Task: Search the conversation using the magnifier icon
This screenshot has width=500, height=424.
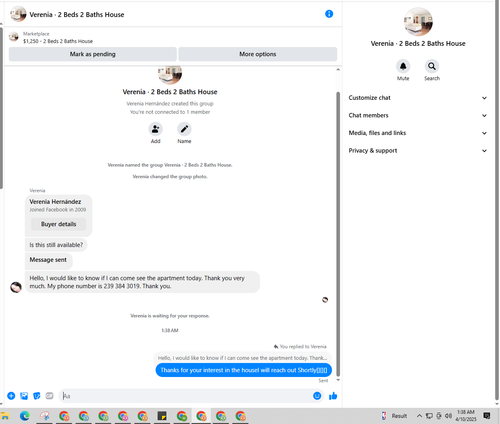Action: coord(432,66)
